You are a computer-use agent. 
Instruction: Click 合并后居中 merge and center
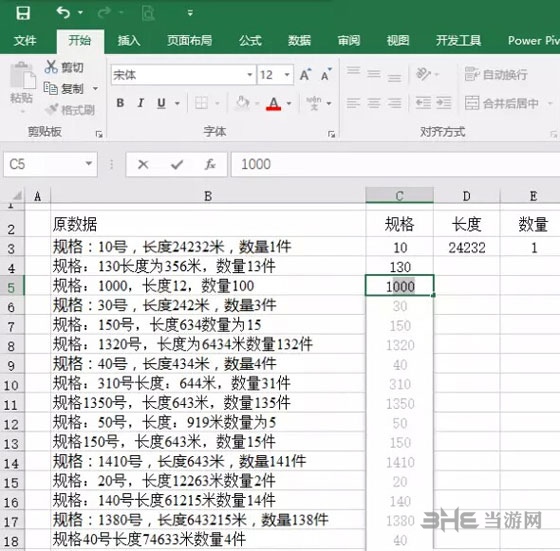502,103
